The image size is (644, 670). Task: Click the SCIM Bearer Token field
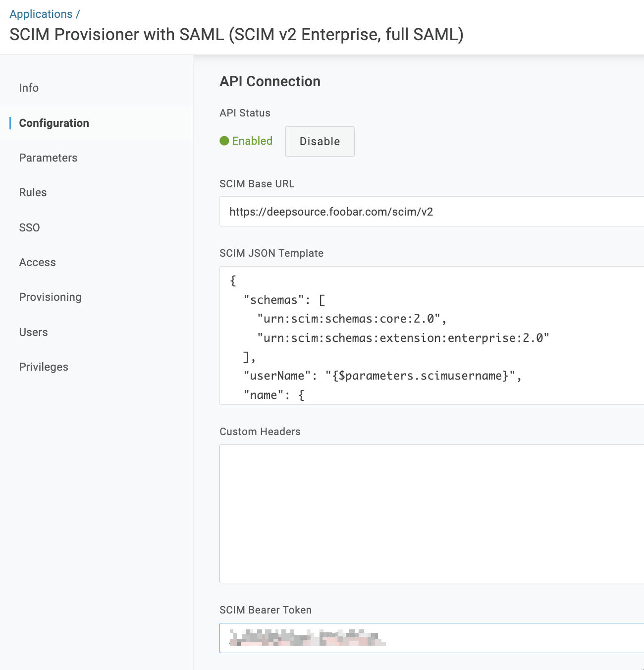click(431, 638)
